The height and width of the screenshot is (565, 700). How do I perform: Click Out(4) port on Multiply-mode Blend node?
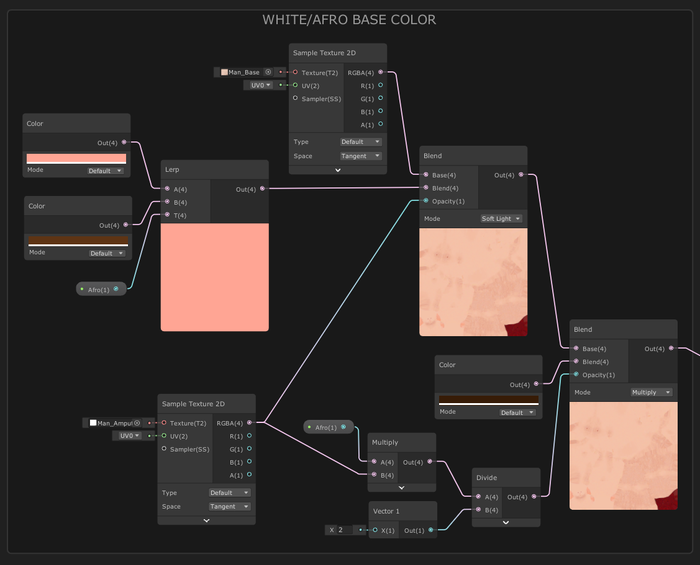(671, 348)
